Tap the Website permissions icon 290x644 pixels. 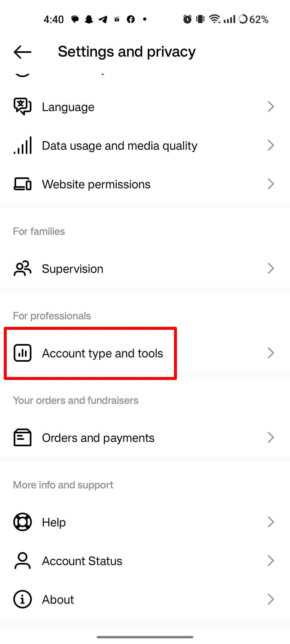click(22, 184)
